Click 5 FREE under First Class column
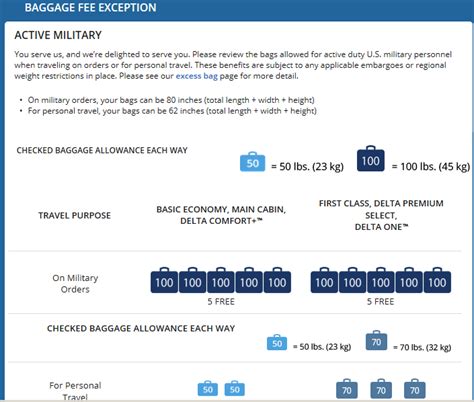Image resolution: width=474 pixels, height=402 pixels. tap(381, 301)
